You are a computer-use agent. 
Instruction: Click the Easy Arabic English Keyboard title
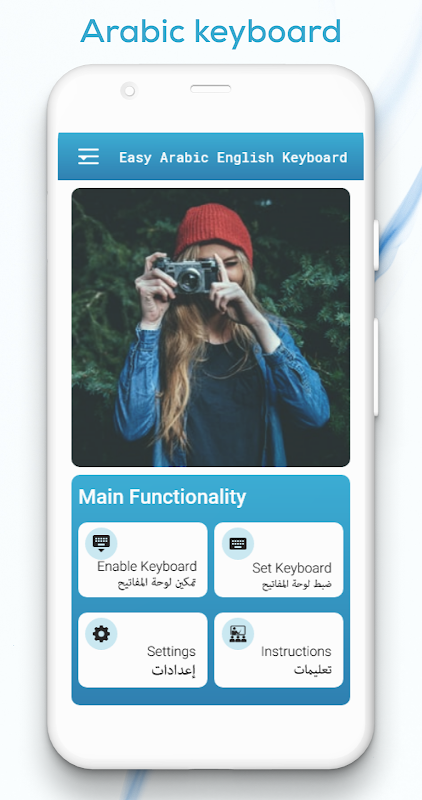[x=233, y=157]
